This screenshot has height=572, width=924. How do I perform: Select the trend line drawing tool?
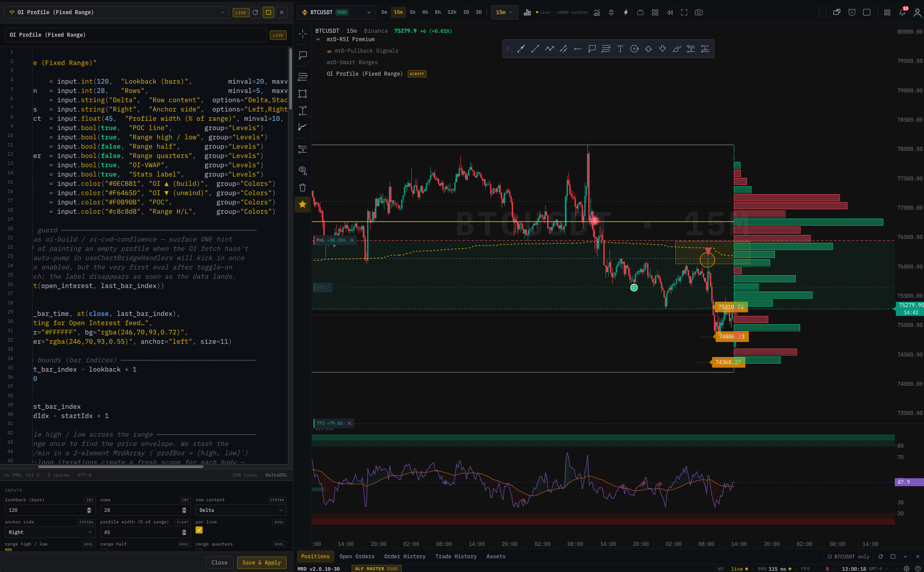535,49
